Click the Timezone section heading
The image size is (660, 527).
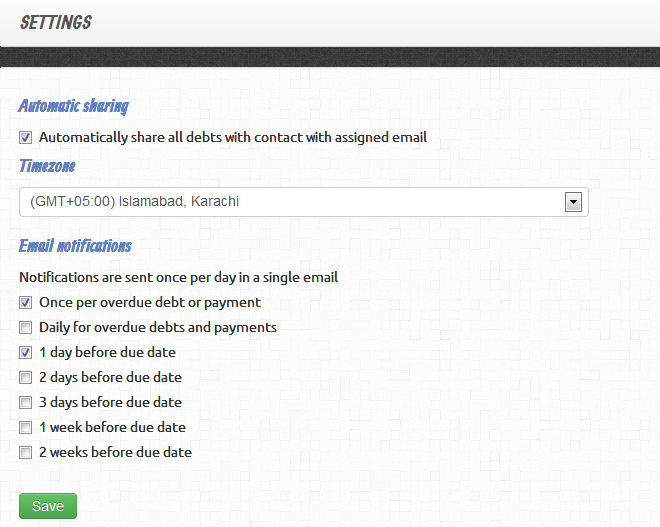(x=47, y=166)
